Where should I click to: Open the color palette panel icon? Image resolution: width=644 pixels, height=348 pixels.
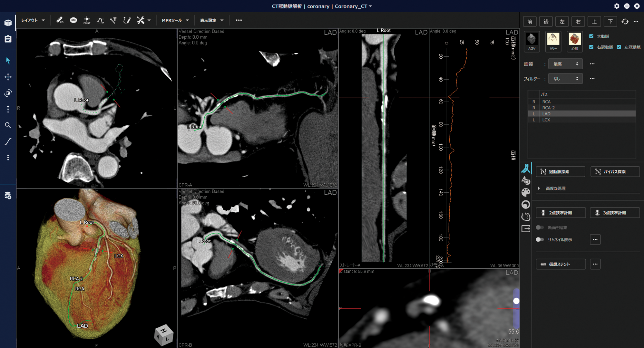(526, 192)
